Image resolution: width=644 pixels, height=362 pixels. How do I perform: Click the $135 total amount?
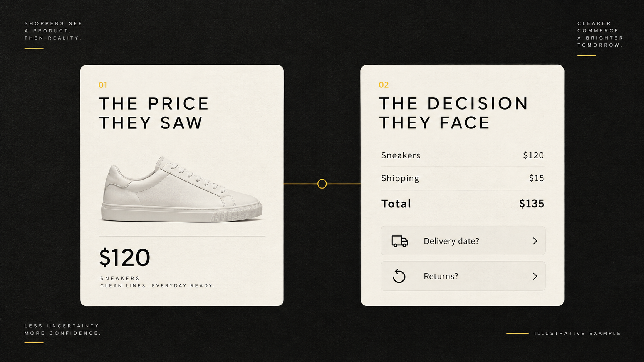(532, 204)
